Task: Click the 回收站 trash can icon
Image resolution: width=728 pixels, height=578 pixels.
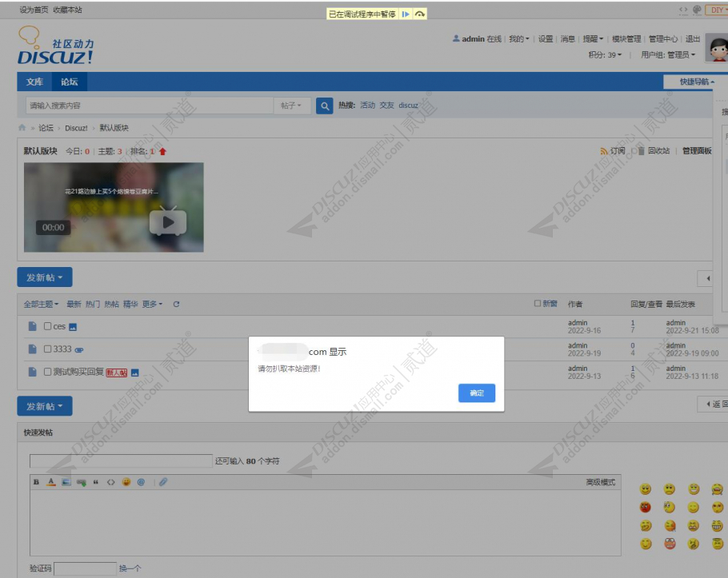Action: click(x=641, y=151)
